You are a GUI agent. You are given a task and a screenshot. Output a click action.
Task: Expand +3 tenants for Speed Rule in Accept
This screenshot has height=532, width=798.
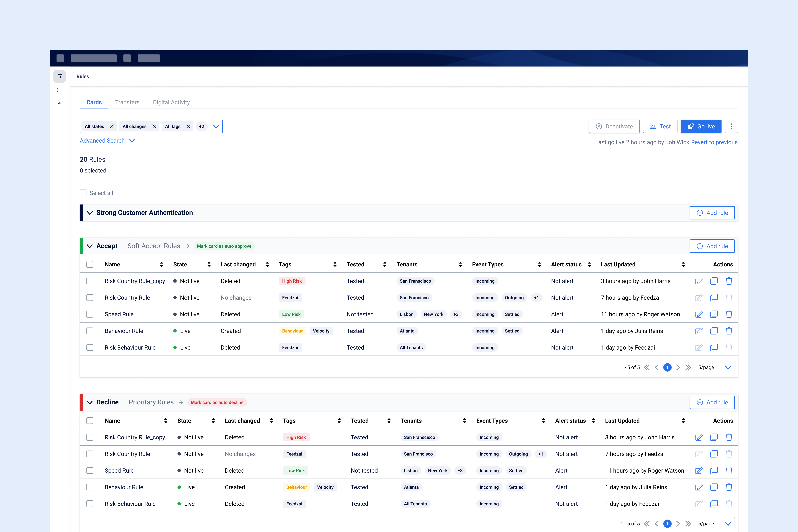[x=456, y=314]
